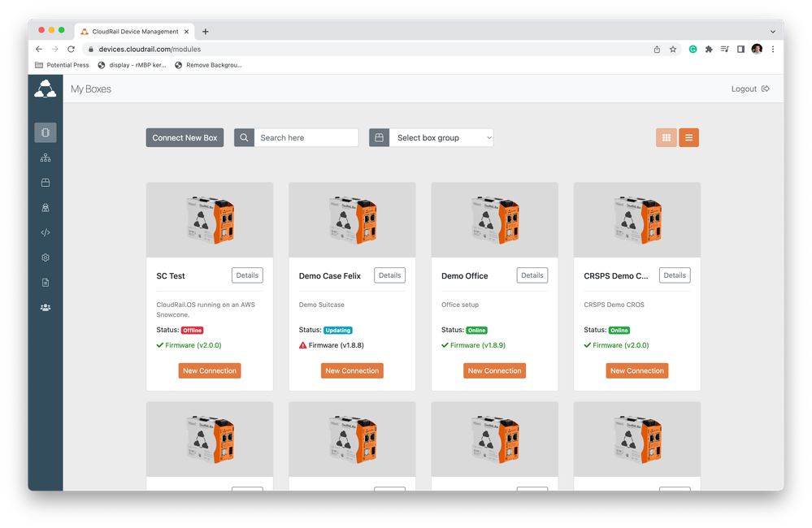Start New Connection for CRSPS Demo box
Screen dimensions: 812x528
click(x=637, y=370)
